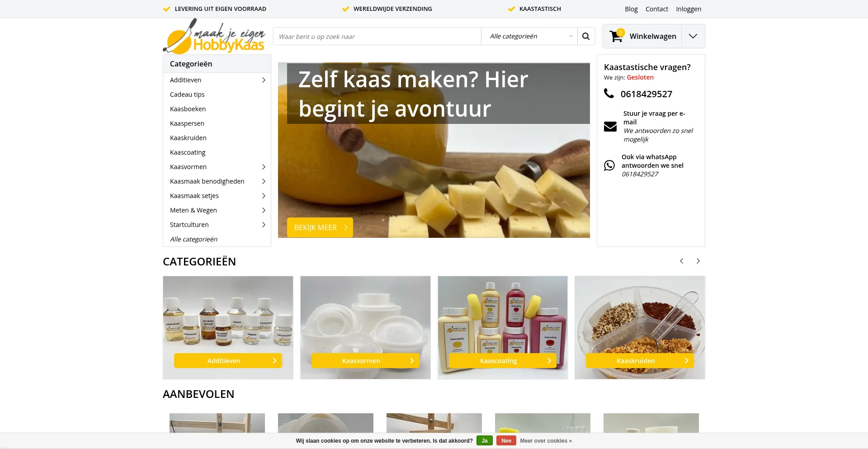Screen dimensions: 868x449
Task: Open the Kaascoating category thumbnail
Action: pyautogui.click(x=503, y=328)
